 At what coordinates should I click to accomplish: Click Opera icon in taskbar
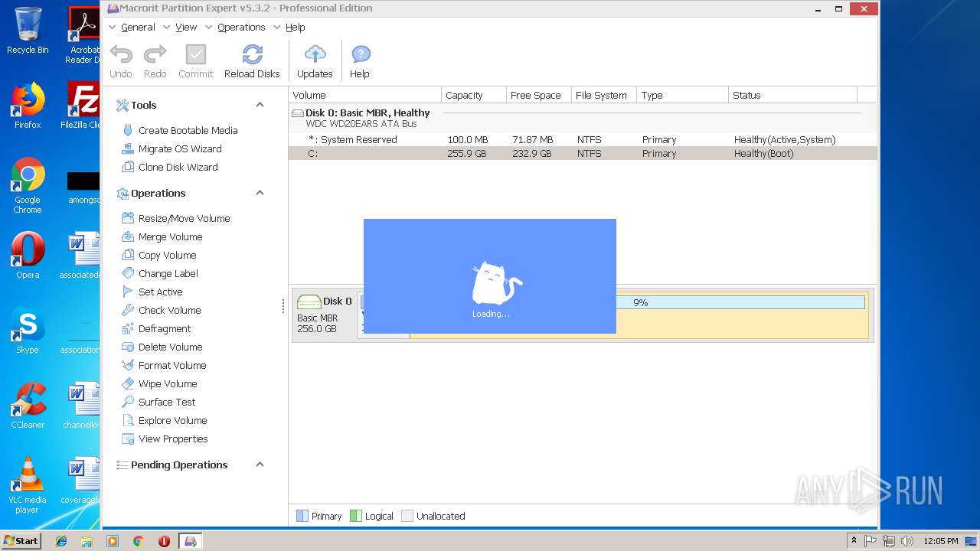164,541
